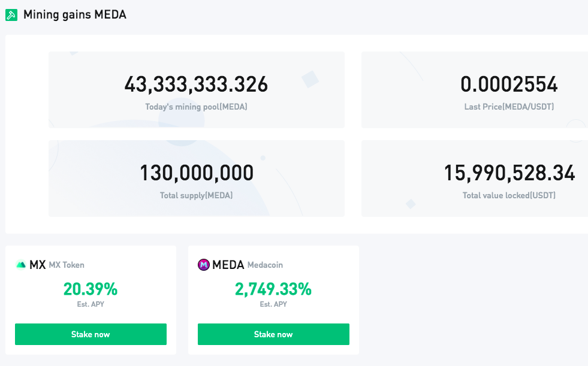Click the 130,000,000 total supply value

point(197,173)
